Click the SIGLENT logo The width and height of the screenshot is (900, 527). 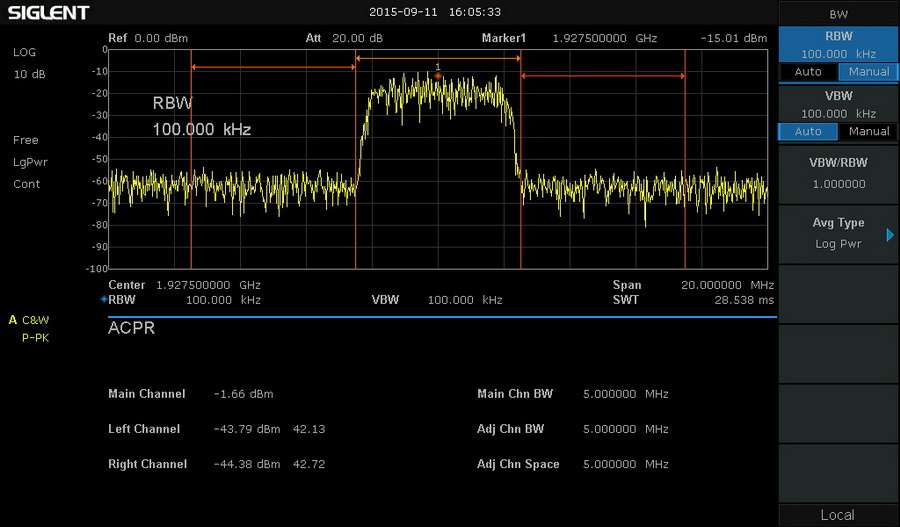click(x=49, y=13)
